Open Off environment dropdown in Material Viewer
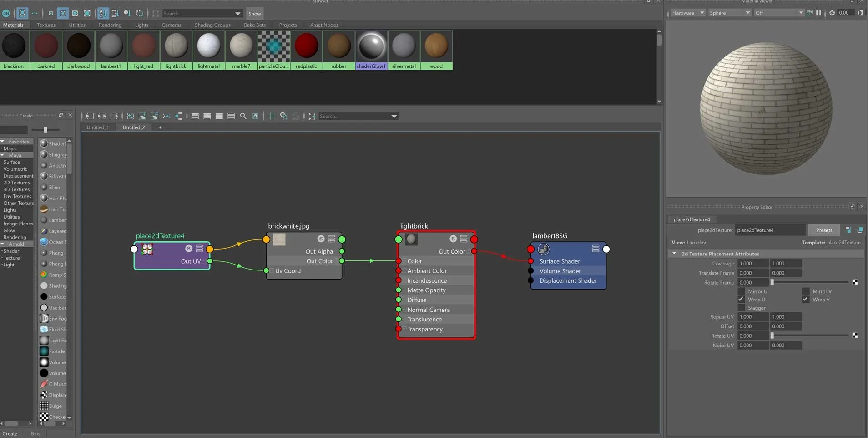The image size is (868, 438). tap(779, 13)
